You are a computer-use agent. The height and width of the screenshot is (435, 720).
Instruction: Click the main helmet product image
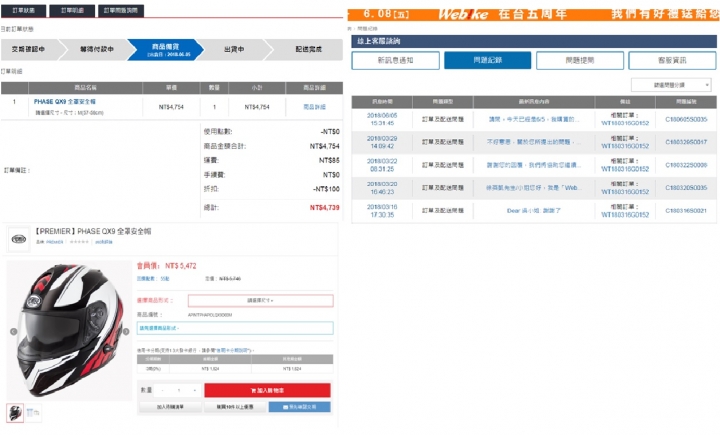(69, 331)
